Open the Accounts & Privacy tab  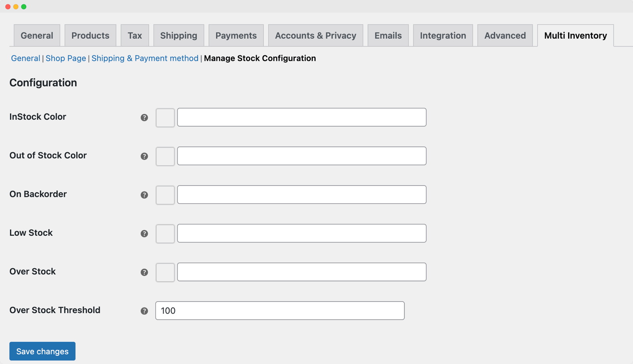click(315, 35)
